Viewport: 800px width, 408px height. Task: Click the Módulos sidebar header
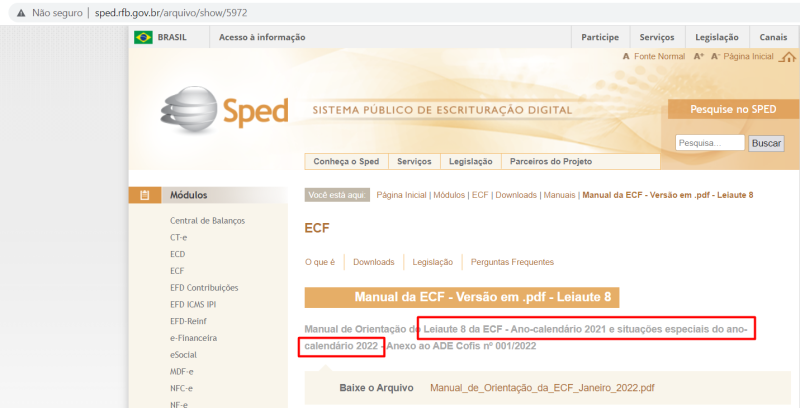click(x=208, y=195)
